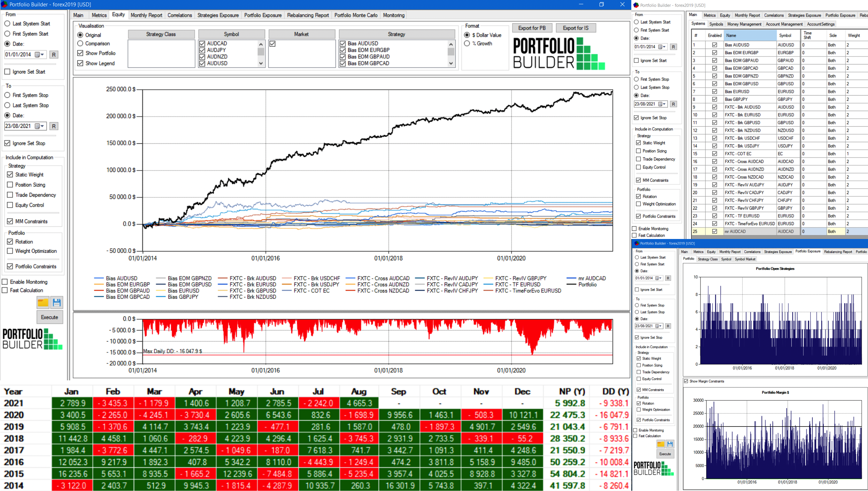Click the Export for IS button
The height and width of the screenshot is (491, 868).
[x=575, y=28]
